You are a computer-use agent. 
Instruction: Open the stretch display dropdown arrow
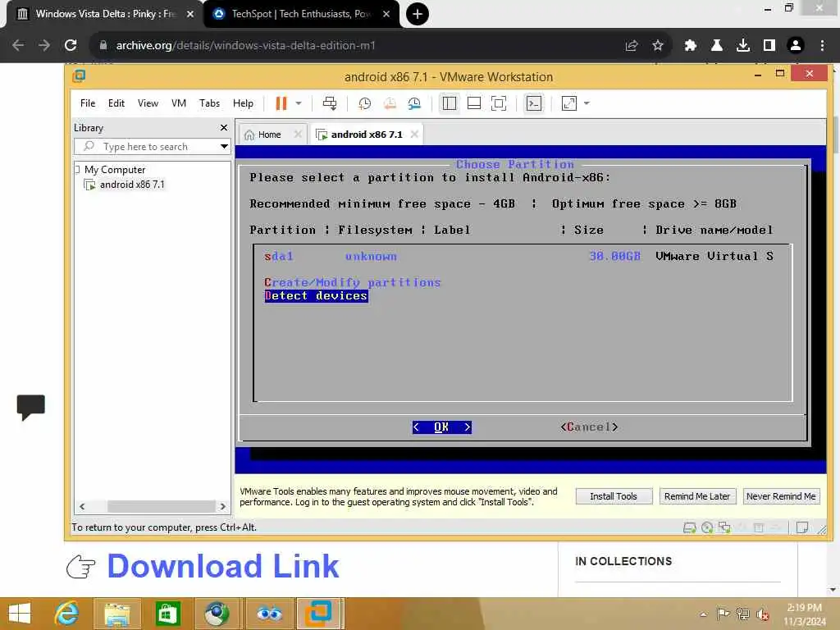587,103
